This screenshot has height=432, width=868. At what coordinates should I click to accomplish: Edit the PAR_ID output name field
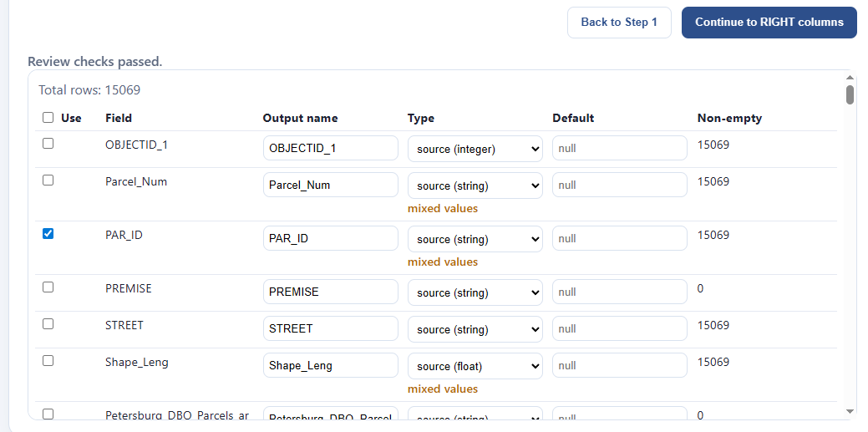click(x=331, y=239)
